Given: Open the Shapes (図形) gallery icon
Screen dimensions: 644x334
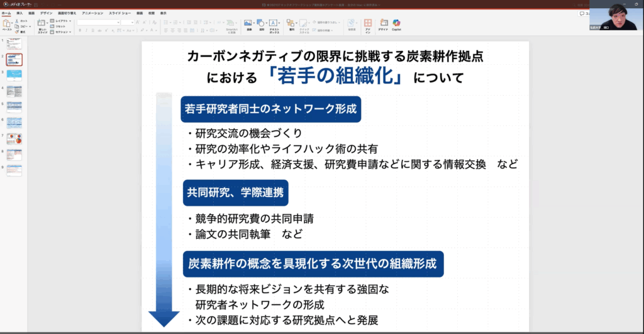Looking at the screenshot, I should coord(261,23).
